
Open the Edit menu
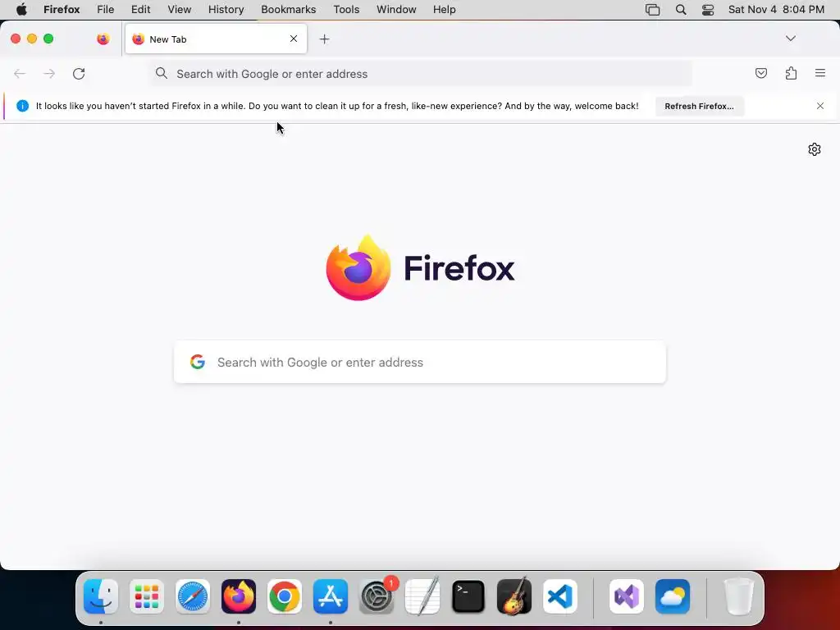pos(141,10)
